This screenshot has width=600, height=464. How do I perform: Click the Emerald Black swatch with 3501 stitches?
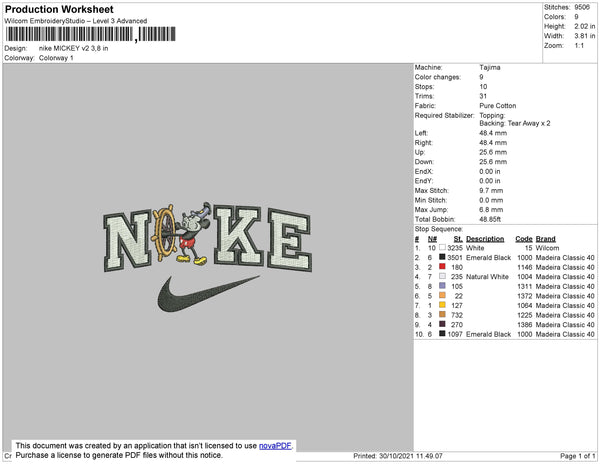tap(442, 257)
